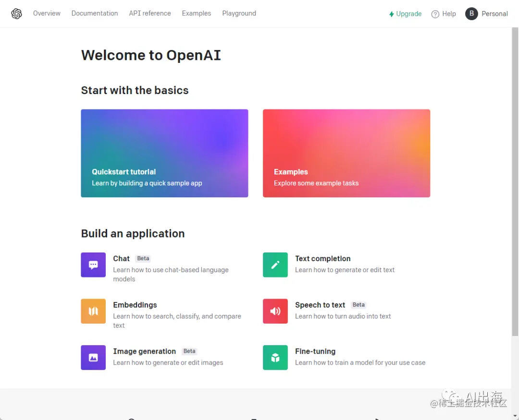Viewport: 519px width, 420px height.
Task: Switch to the Examples nav tab
Action: coord(196,13)
